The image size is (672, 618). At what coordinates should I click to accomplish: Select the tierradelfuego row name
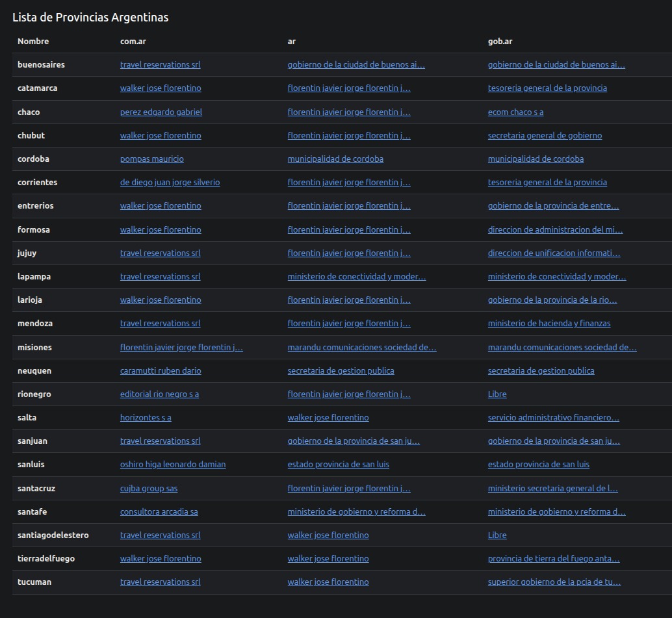point(46,559)
